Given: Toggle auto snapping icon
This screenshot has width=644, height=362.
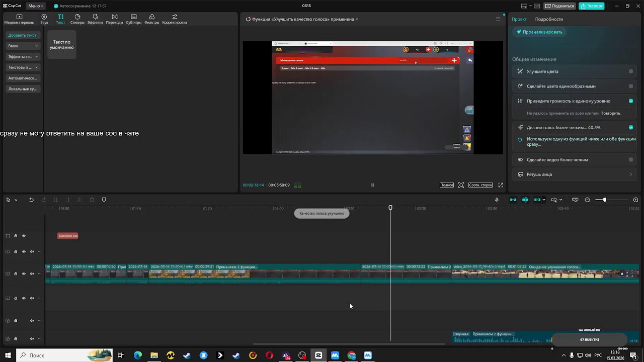Looking at the screenshot, I should click(x=525, y=200).
